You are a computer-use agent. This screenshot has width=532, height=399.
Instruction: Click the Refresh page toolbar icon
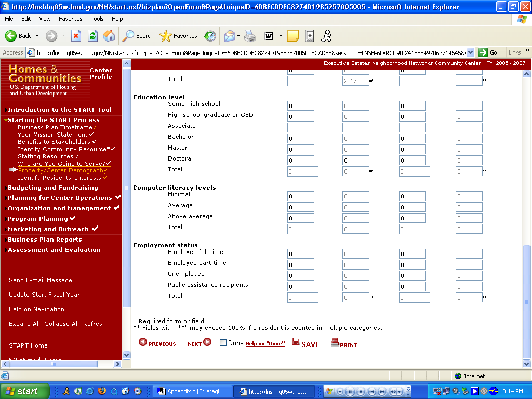[92, 36]
